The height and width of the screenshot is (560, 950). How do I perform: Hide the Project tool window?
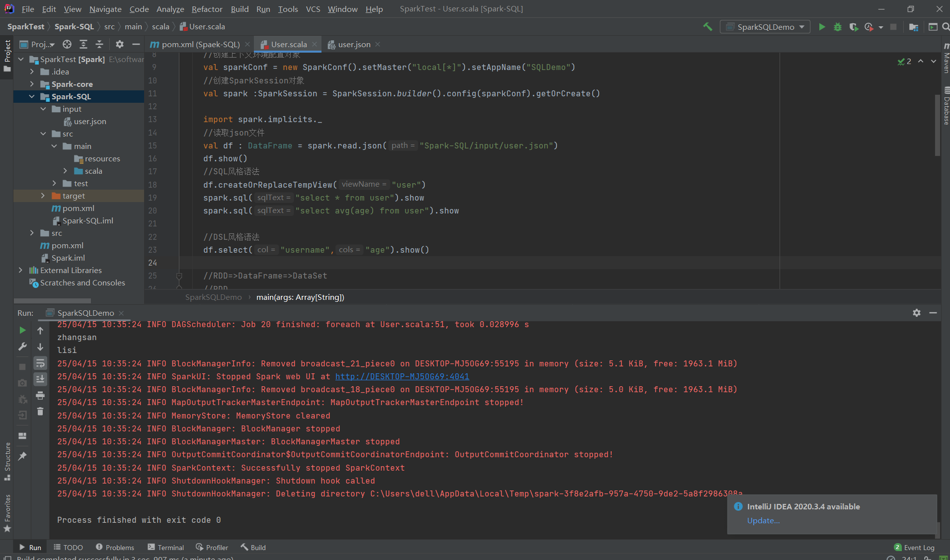coord(136,44)
